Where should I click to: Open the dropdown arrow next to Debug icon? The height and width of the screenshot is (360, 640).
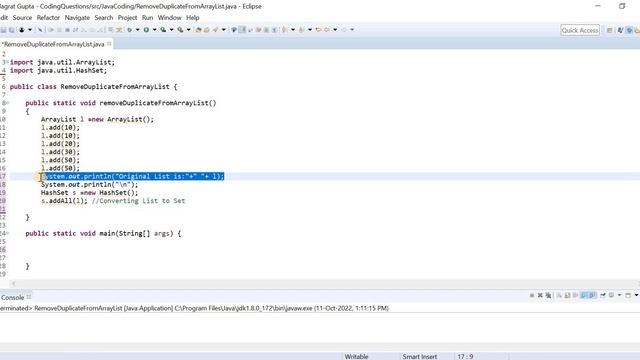pos(138,30)
